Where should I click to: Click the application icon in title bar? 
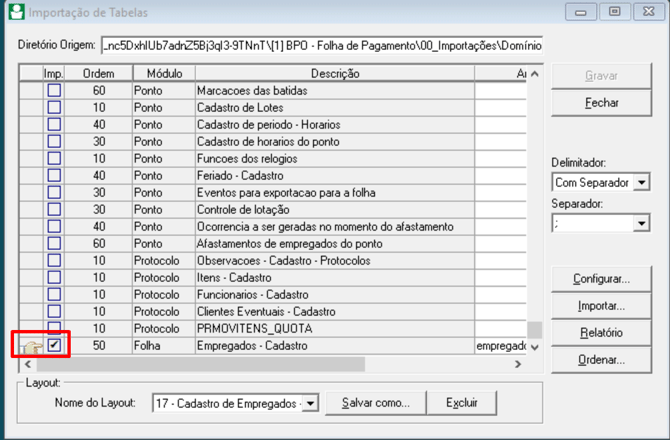(13, 12)
